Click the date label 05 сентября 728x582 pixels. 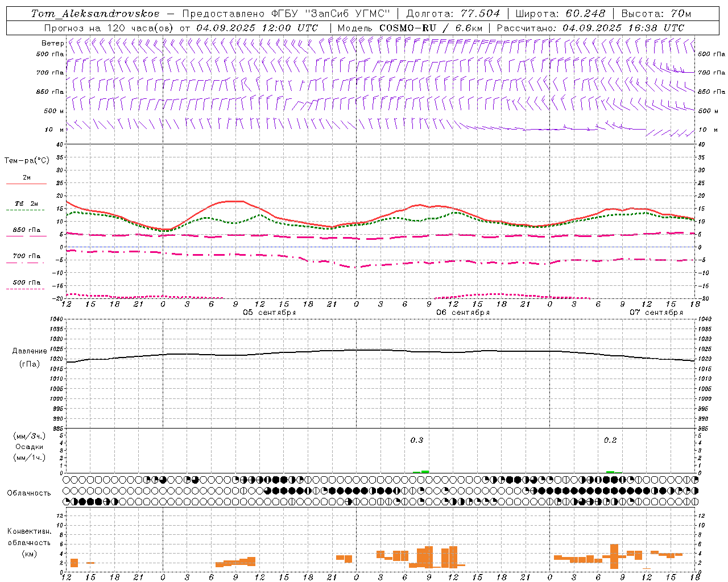[269, 313]
